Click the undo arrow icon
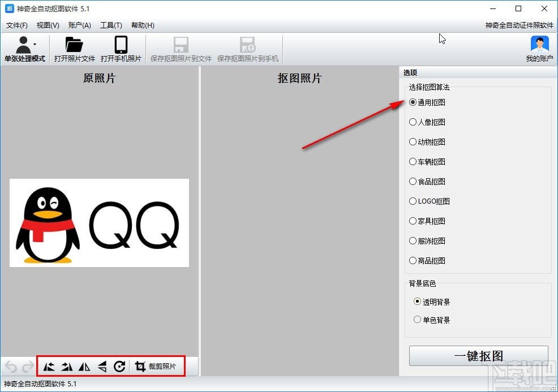 [x=11, y=367]
